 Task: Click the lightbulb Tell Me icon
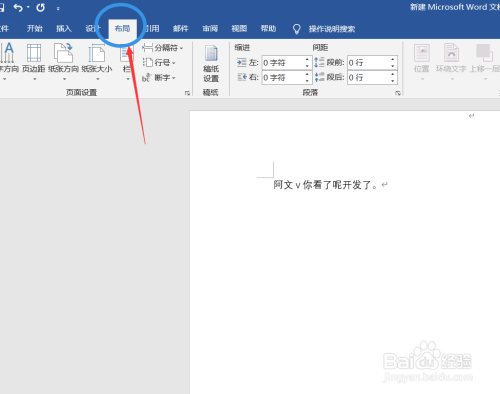click(296, 29)
